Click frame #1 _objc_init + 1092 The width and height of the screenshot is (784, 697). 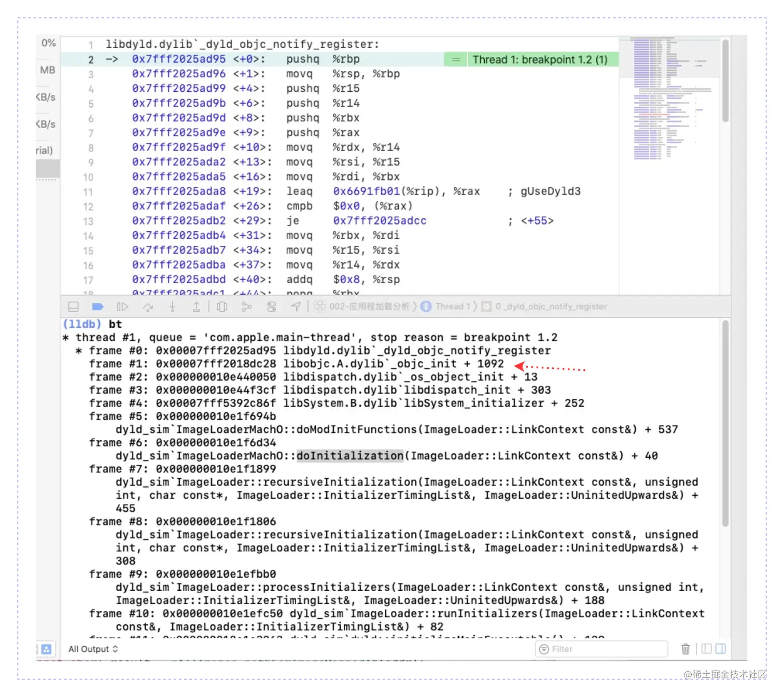pos(297,364)
